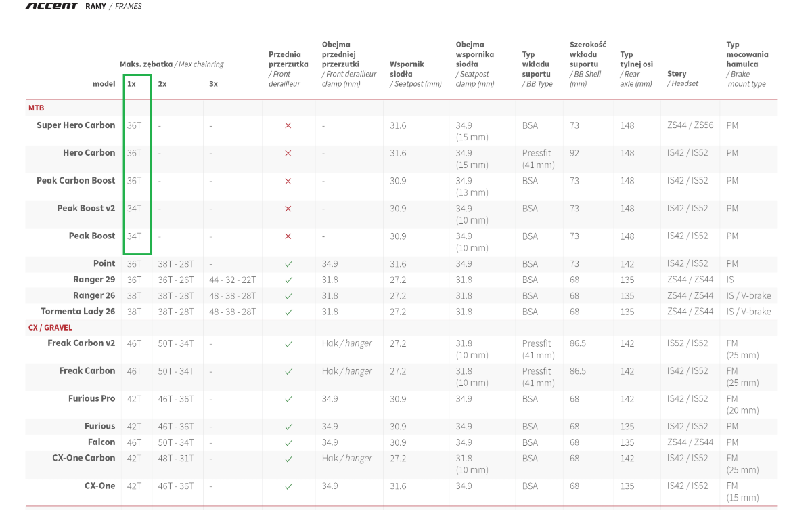This screenshot has height=510, width=812.
Task: Click the "IS" brake mount value for Ranger 29
Action: pyautogui.click(x=730, y=280)
